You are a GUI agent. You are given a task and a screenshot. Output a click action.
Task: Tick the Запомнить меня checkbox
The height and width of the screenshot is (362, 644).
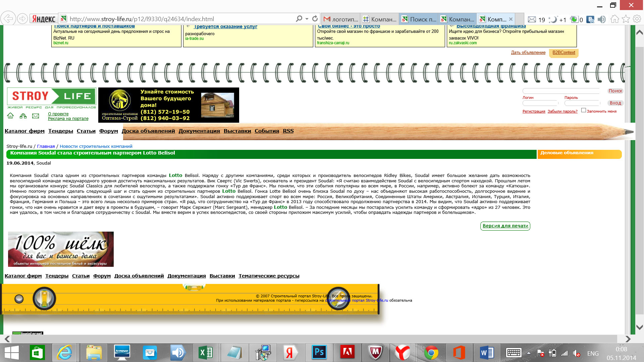(584, 110)
